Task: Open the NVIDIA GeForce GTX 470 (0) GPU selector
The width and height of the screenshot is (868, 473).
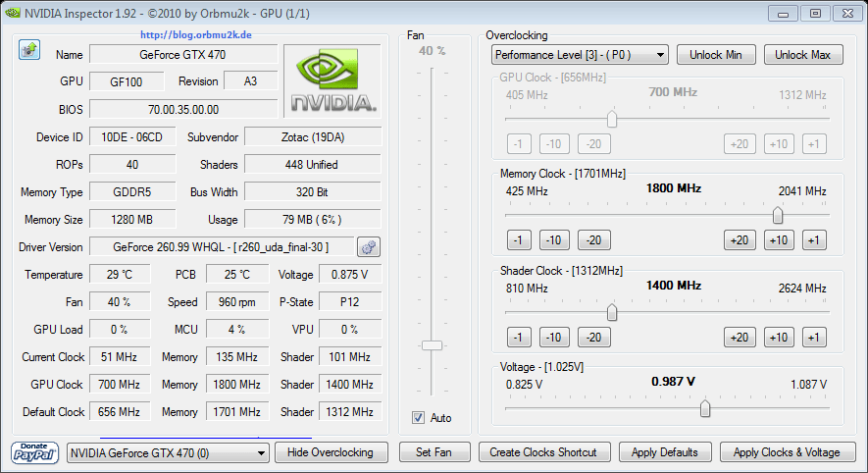Action: pos(168,453)
